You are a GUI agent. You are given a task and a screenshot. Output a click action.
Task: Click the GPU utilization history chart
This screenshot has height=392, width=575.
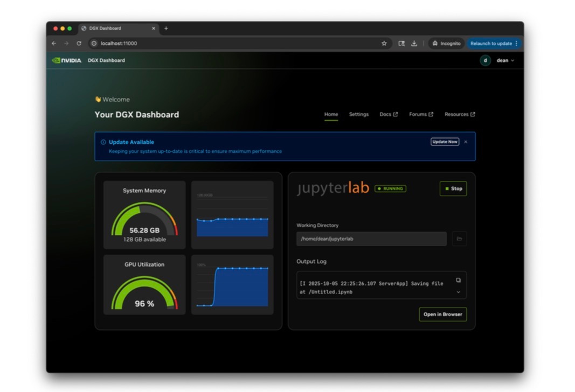pos(232,285)
